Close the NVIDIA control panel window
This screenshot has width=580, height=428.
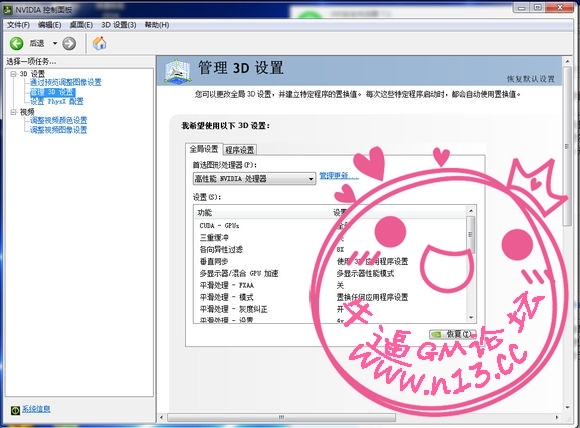click(x=559, y=8)
